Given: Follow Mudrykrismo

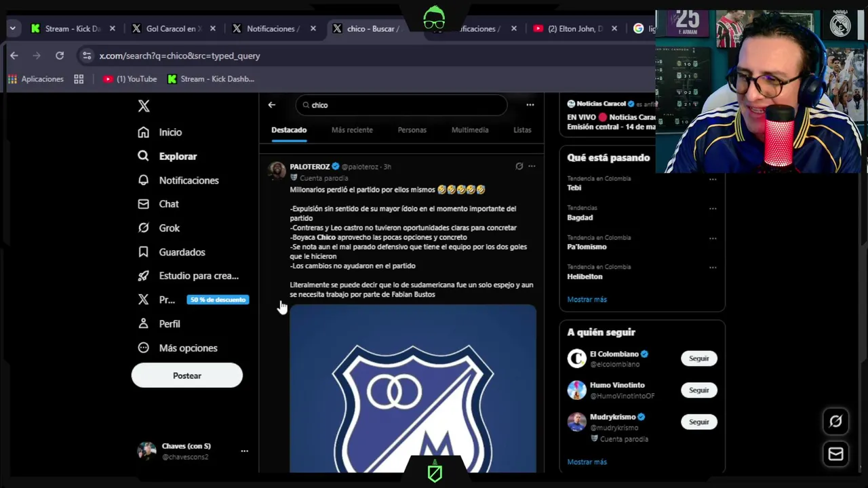Looking at the screenshot, I should (698, 422).
